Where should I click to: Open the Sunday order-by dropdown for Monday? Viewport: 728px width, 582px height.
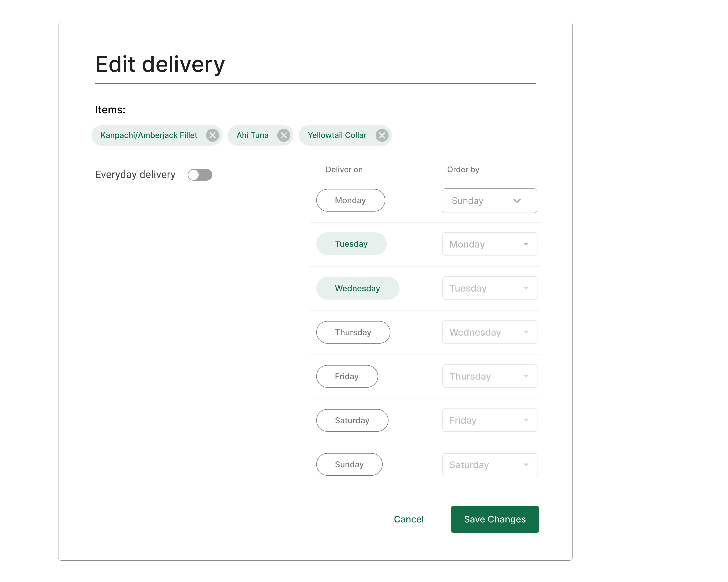pos(489,201)
